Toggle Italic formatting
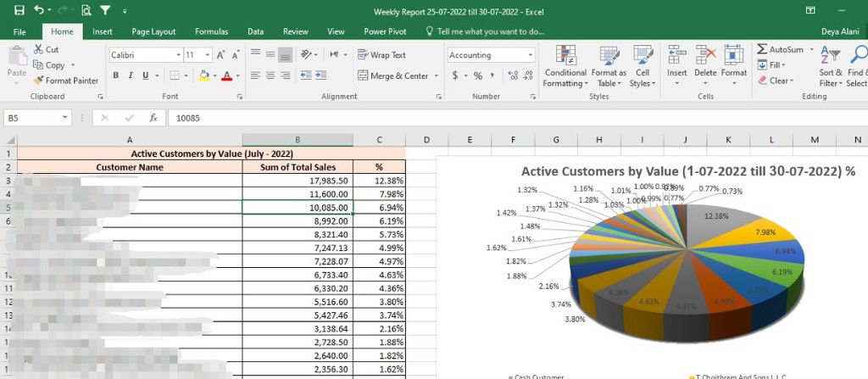The width and height of the screenshot is (868, 379). [131, 75]
